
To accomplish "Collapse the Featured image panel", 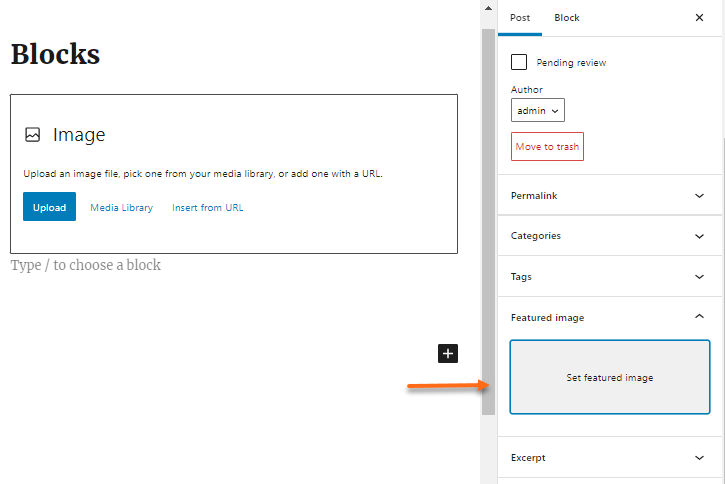I will 699,317.
